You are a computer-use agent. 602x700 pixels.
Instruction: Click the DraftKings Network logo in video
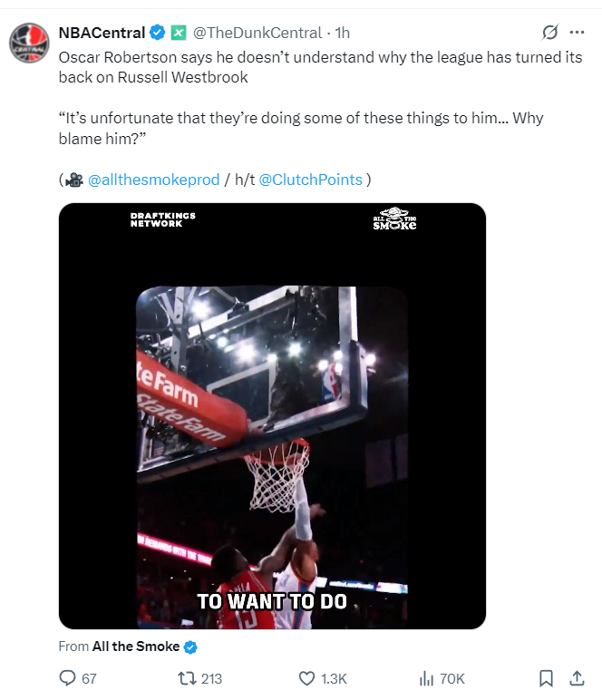point(162,219)
